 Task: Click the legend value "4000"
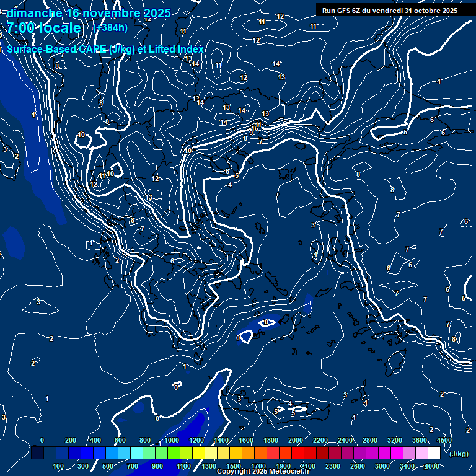(x=431, y=466)
